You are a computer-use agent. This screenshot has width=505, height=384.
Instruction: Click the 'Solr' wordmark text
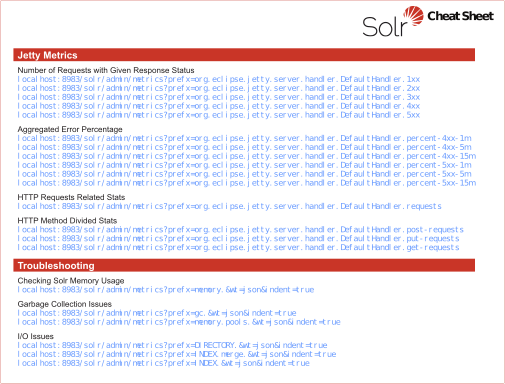coord(385,27)
